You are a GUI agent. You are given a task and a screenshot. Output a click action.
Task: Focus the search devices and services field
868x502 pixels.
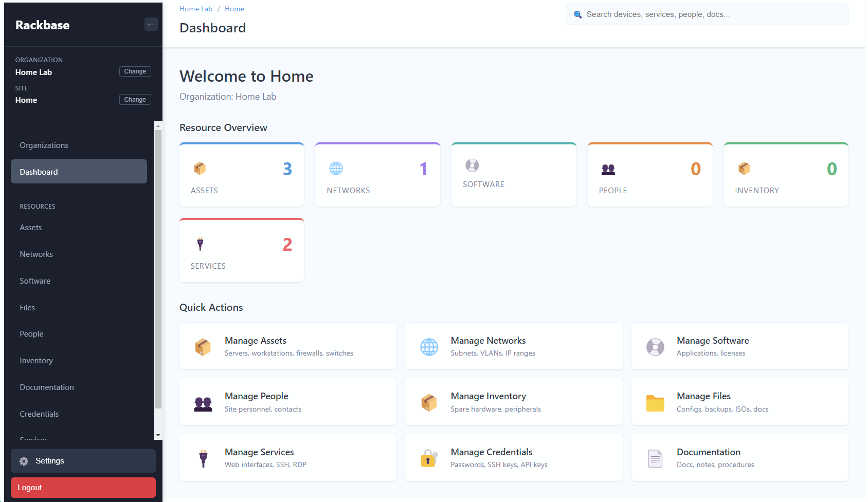(x=707, y=14)
